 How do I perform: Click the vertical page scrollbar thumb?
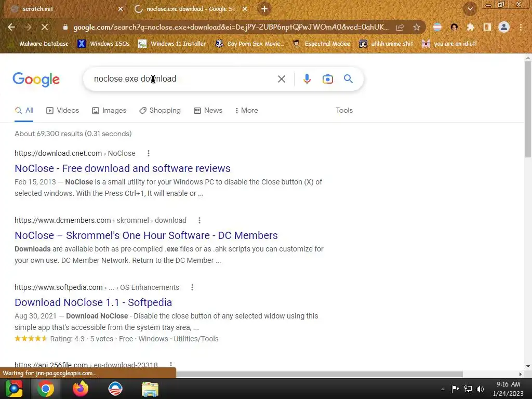coord(528,109)
